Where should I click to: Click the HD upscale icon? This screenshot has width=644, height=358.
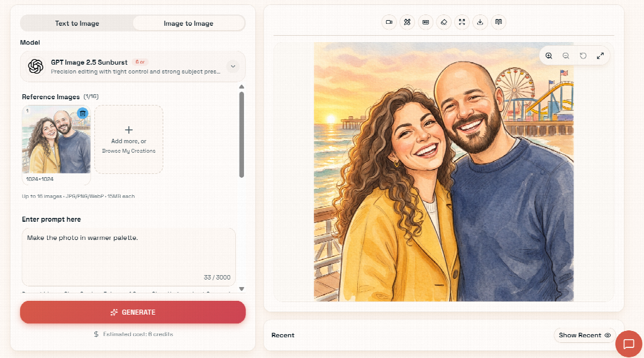click(426, 22)
